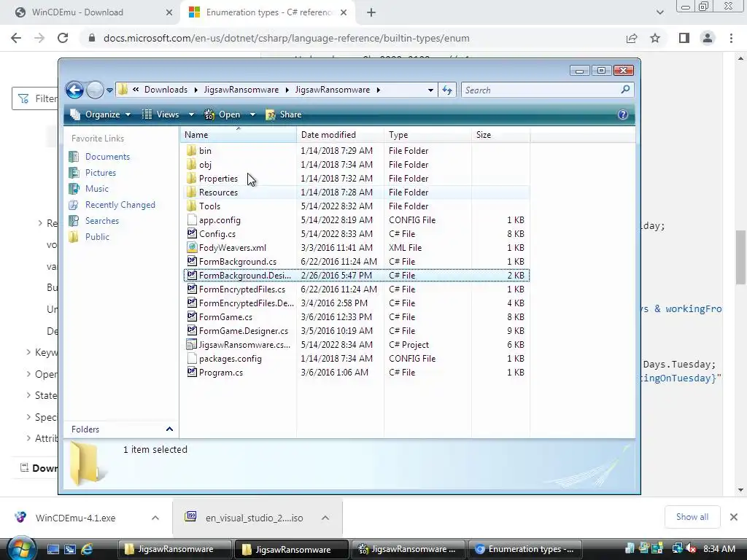This screenshot has height=560, width=747.
Task: Close the Chrome downloads bar
Action: point(734,517)
